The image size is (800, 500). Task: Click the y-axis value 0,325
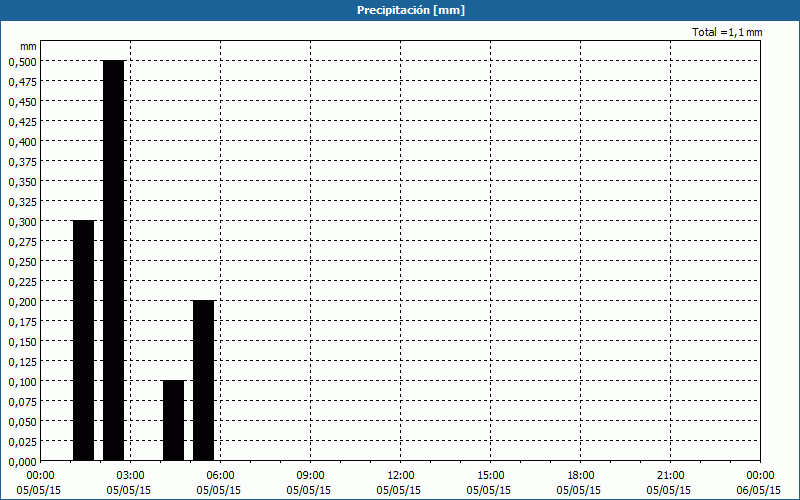23,202
